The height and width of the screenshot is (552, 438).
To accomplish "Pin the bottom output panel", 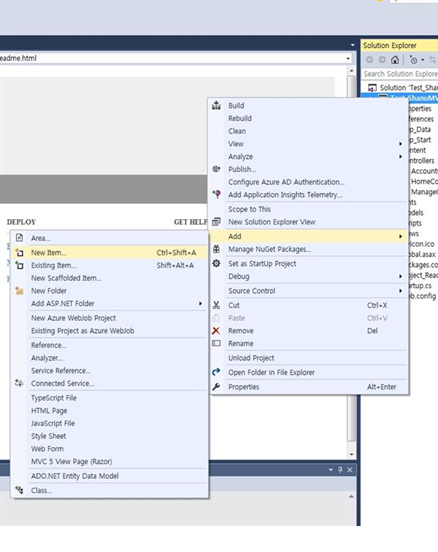I will [340, 470].
